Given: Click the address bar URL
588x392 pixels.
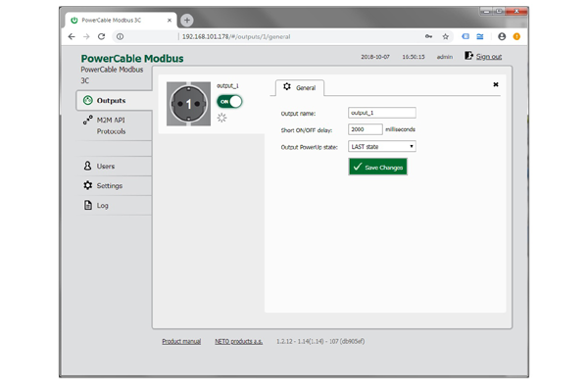Looking at the screenshot, I should (x=236, y=37).
